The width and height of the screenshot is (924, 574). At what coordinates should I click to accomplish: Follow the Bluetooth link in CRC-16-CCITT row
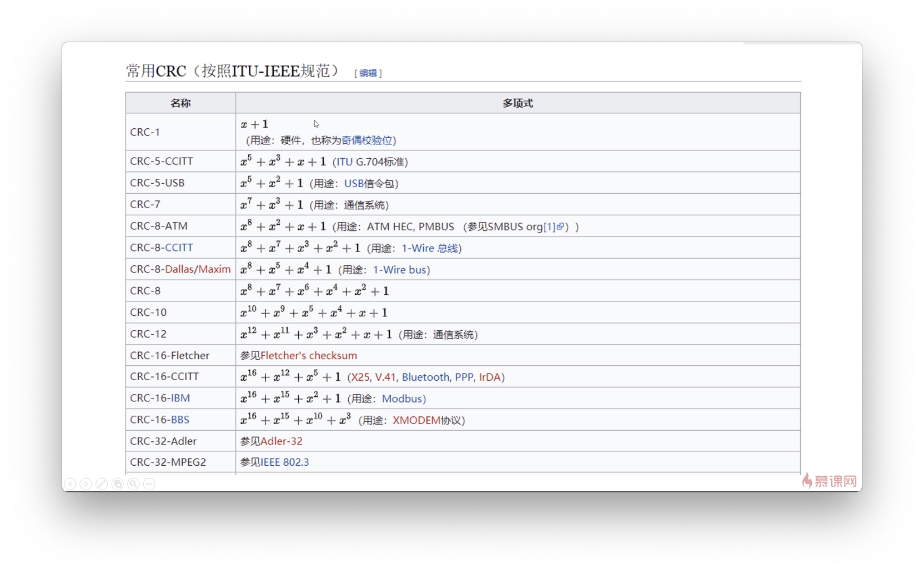(x=426, y=377)
